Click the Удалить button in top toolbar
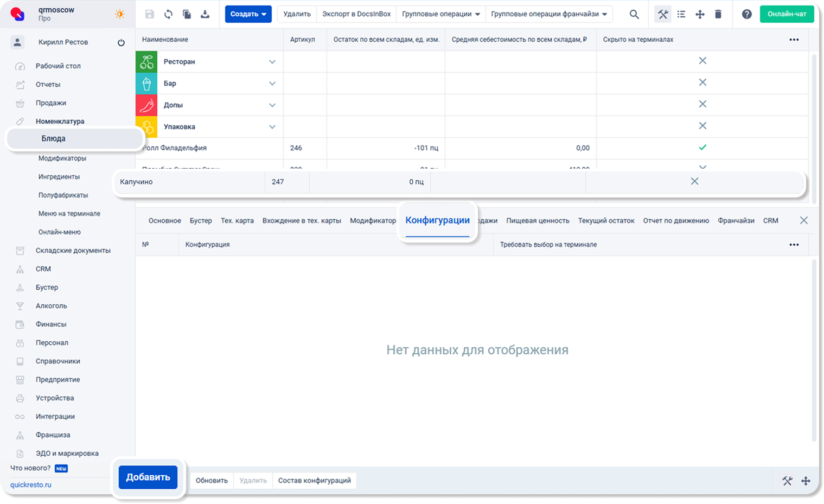Screen dimensions: 824x504 point(297,14)
